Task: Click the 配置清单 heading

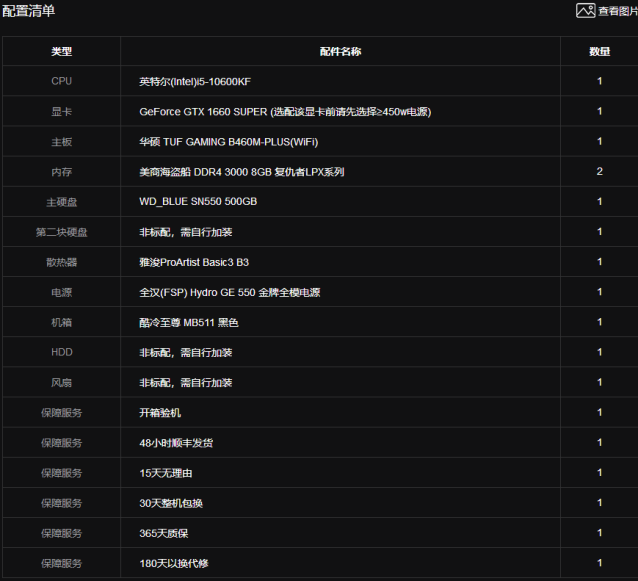Action: click(x=28, y=11)
